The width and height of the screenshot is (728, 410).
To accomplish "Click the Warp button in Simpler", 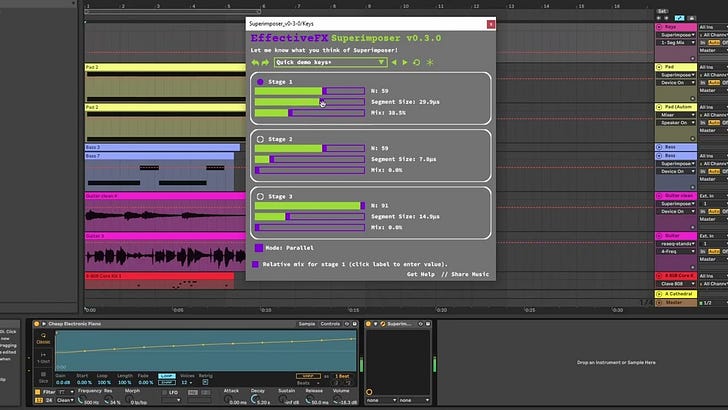I will [308, 376].
